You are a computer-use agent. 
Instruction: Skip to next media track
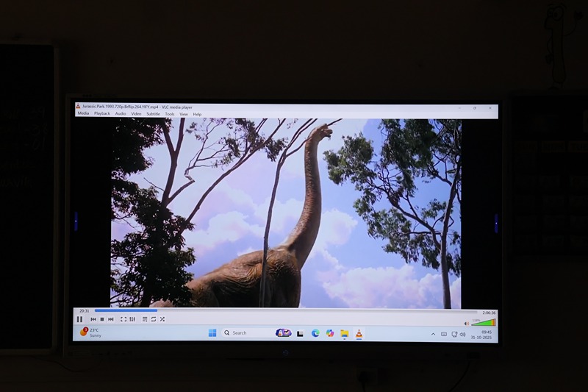pyautogui.click(x=111, y=319)
